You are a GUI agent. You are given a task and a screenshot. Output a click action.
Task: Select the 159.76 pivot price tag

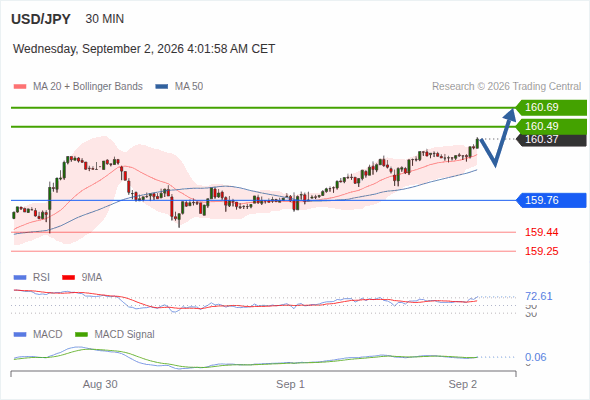tap(551, 200)
